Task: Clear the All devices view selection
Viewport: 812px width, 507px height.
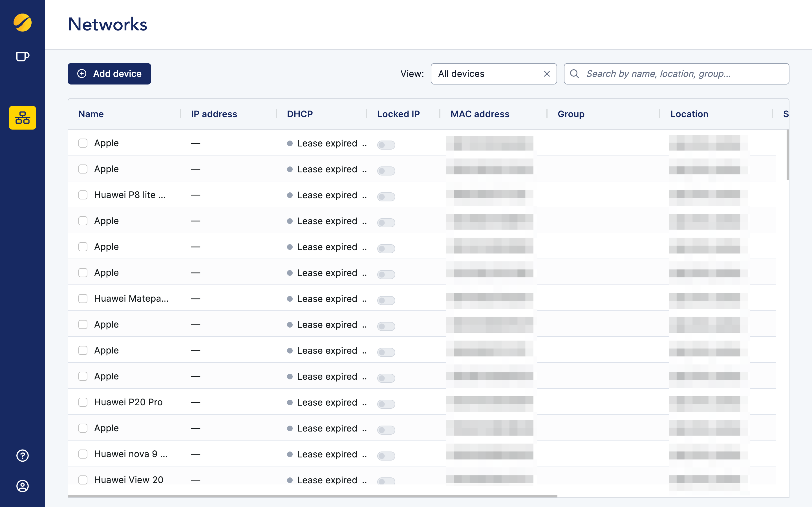Action: [547, 74]
